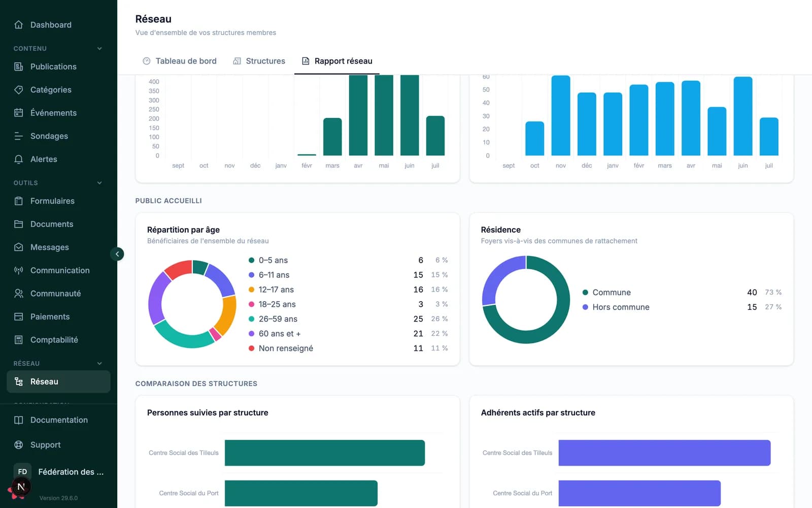Click the Tableau de bord tab gauge icon
Image resolution: width=812 pixels, height=508 pixels.
coord(147,61)
